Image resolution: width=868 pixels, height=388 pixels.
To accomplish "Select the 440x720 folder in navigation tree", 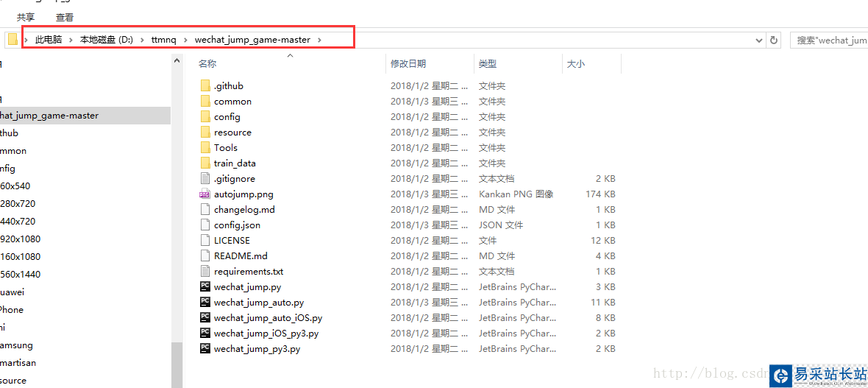I will 18,221.
